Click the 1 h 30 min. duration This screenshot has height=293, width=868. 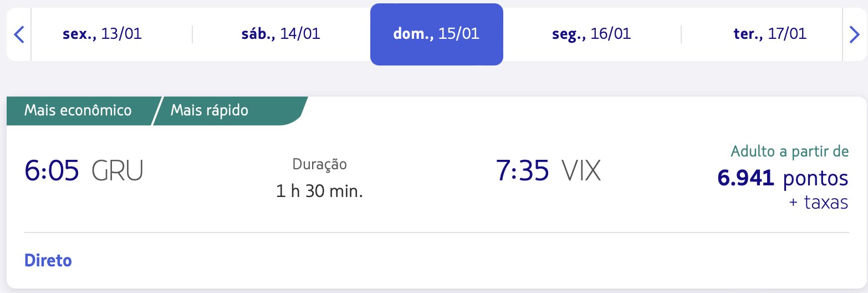320,192
